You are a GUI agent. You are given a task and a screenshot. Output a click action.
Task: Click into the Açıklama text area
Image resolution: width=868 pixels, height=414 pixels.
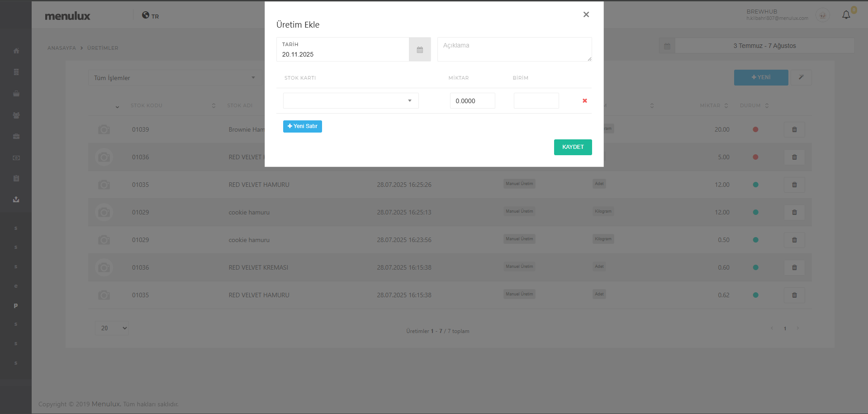click(514, 50)
